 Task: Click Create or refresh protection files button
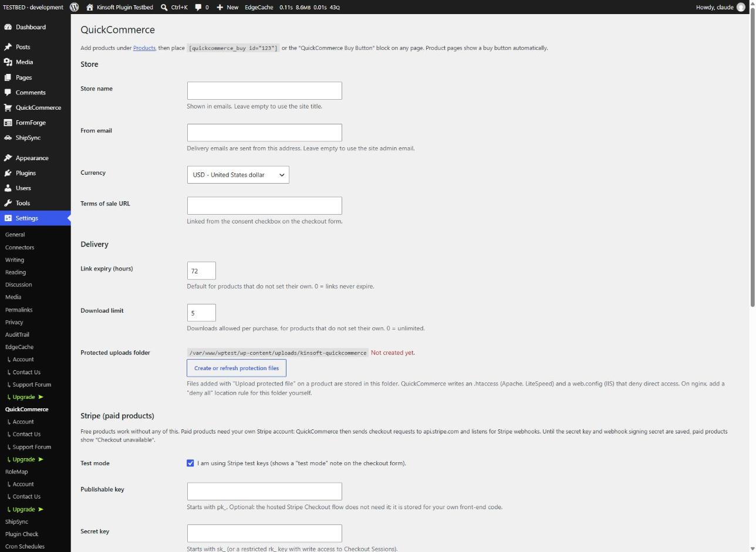coord(237,368)
